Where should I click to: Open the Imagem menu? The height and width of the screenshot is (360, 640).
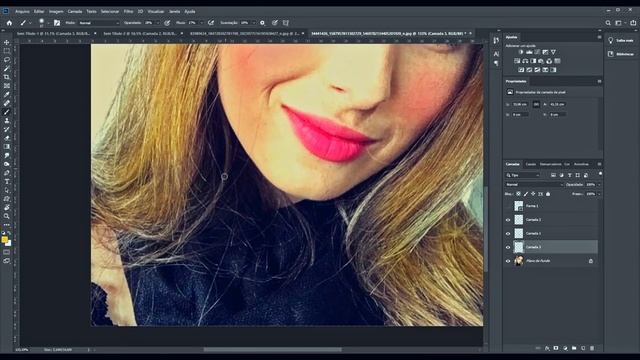[x=56, y=11]
